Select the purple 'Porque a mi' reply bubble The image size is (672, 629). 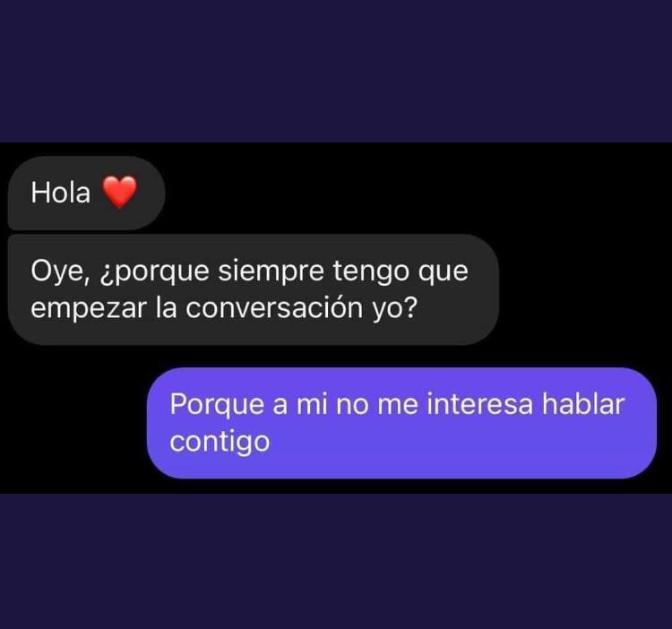coord(401,423)
